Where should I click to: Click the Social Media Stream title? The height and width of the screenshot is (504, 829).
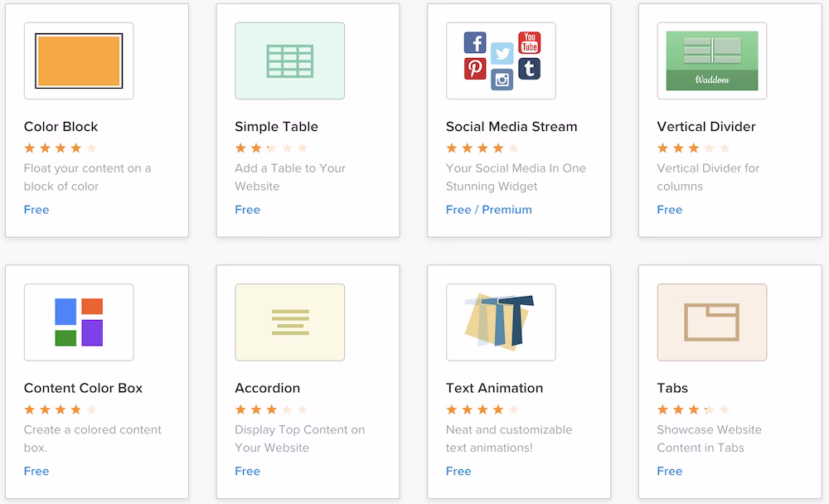coord(511,126)
